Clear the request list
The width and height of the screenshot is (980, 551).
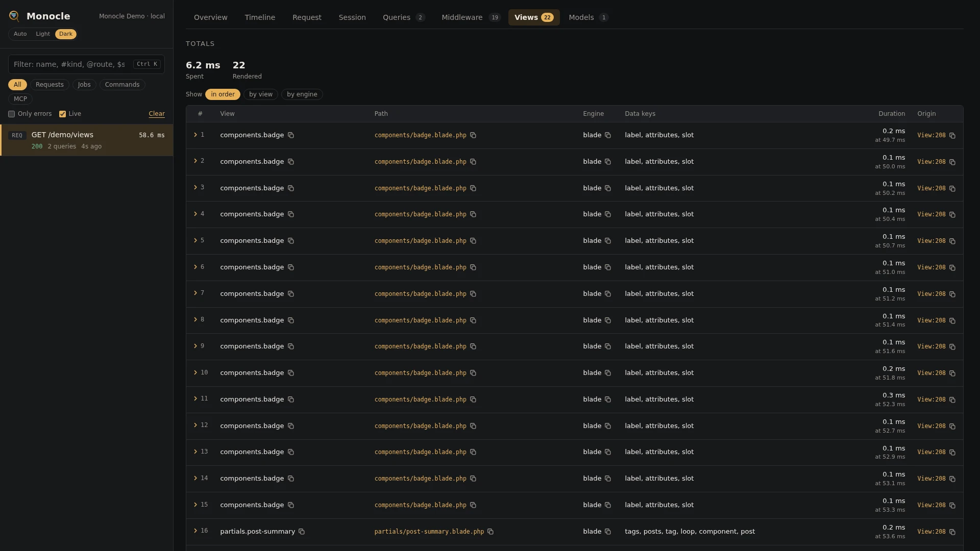[x=157, y=114]
